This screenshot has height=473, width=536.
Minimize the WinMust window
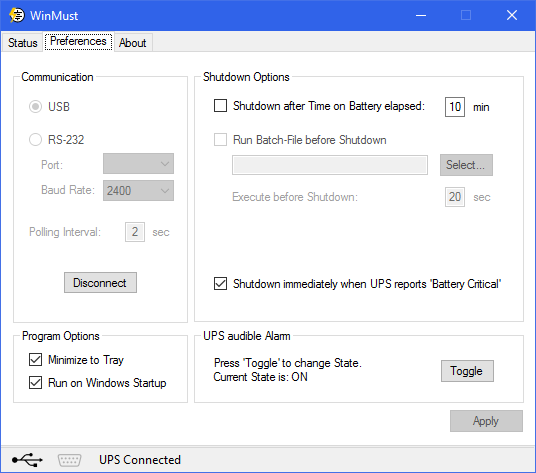[x=421, y=15]
